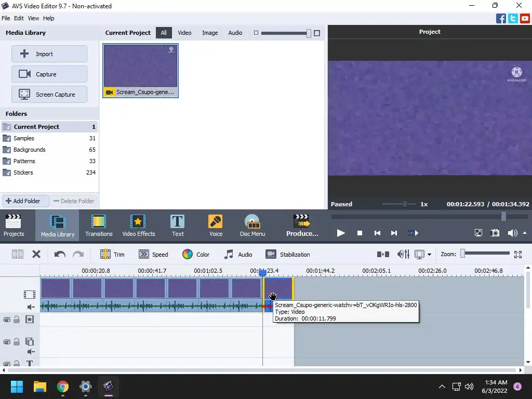Open the YouTube link icon

525,18
